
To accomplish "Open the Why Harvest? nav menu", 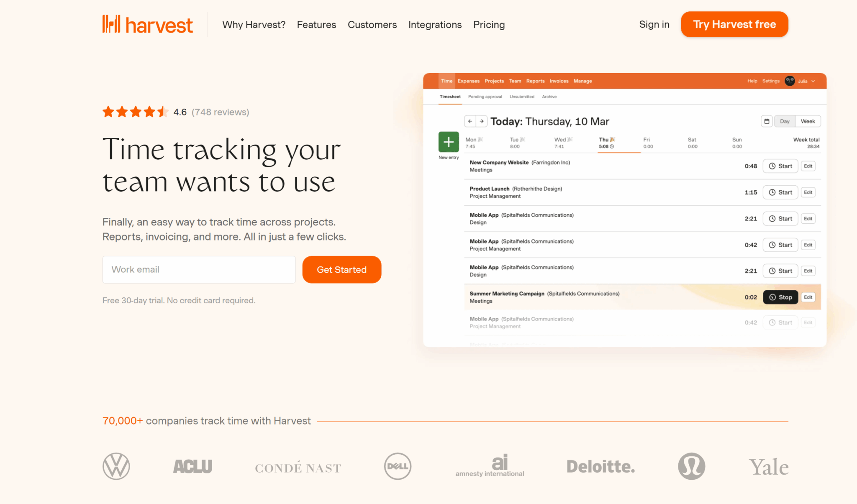I will [x=254, y=25].
